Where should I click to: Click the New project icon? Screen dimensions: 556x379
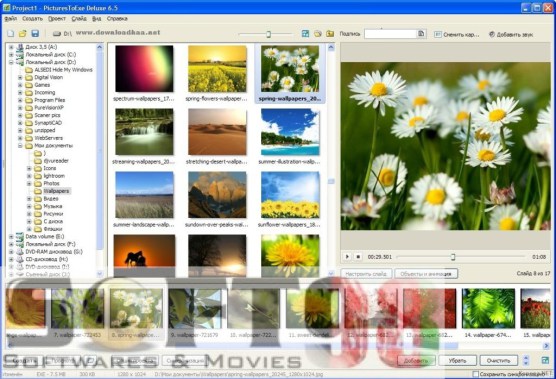pos(11,34)
